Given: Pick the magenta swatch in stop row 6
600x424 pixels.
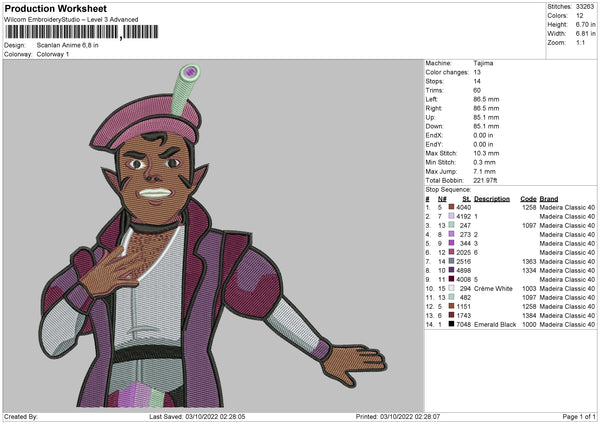Looking at the screenshot, I should tap(452, 252).
